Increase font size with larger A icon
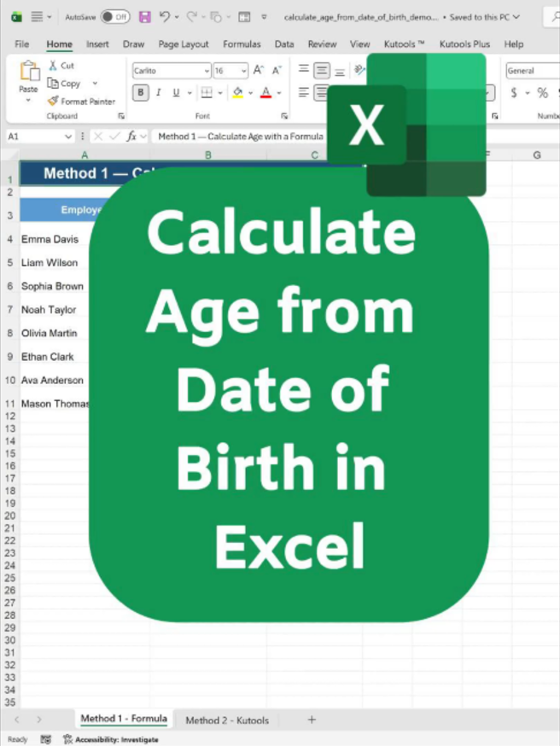Viewport: 560px width, 746px height. pyautogui.click(x=259, y=70)
